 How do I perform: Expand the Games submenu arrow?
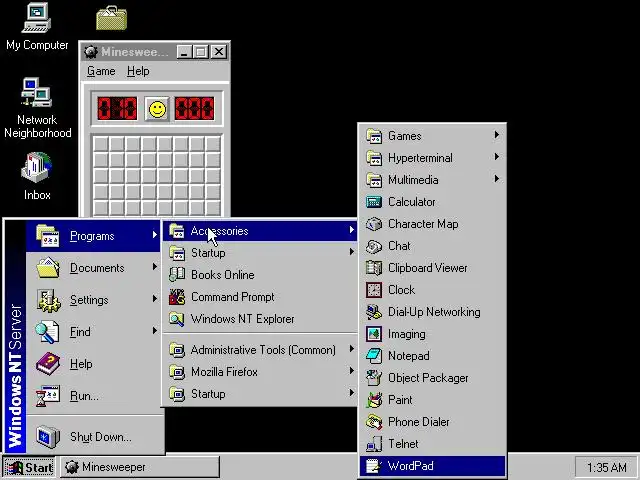click(x=496, y=135)
